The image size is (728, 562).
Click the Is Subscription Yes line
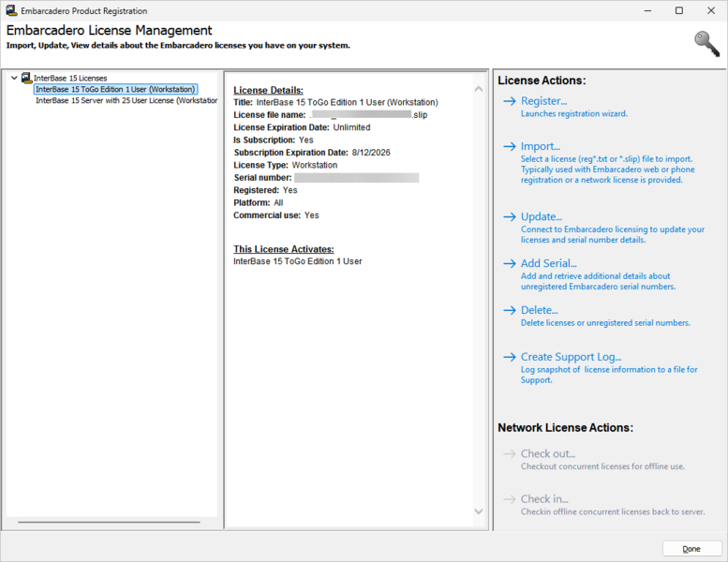tap(274, 140)
